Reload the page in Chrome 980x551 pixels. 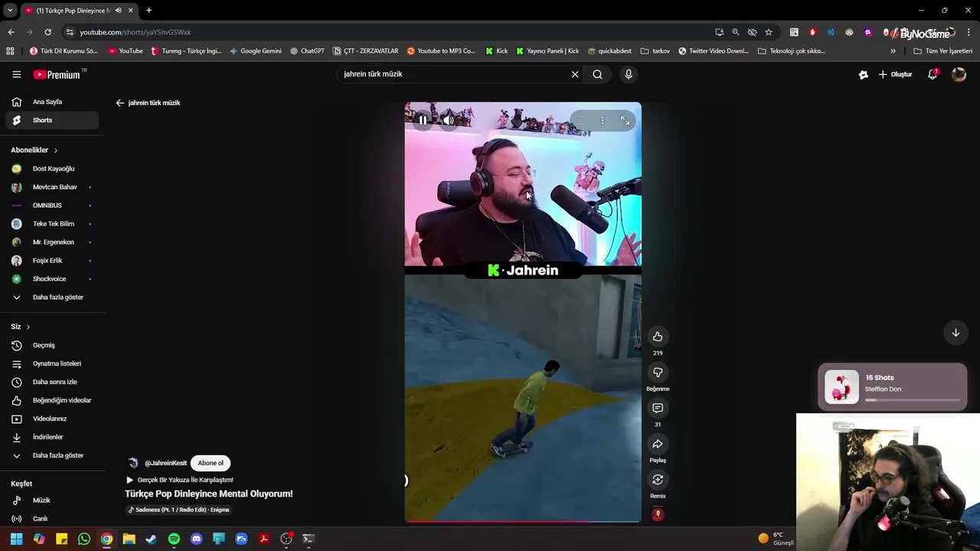point(47,32)
